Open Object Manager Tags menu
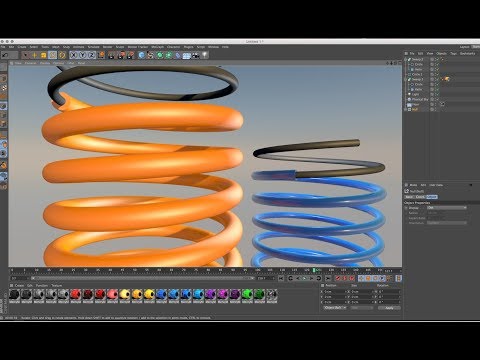This screenshot has height=360, width=480. pos(453,53)
